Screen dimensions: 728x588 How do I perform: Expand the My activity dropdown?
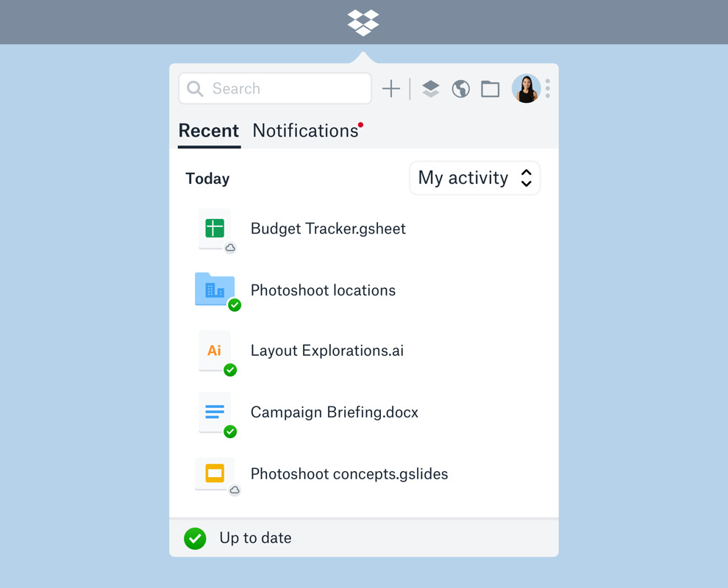[x=474, y=178]
